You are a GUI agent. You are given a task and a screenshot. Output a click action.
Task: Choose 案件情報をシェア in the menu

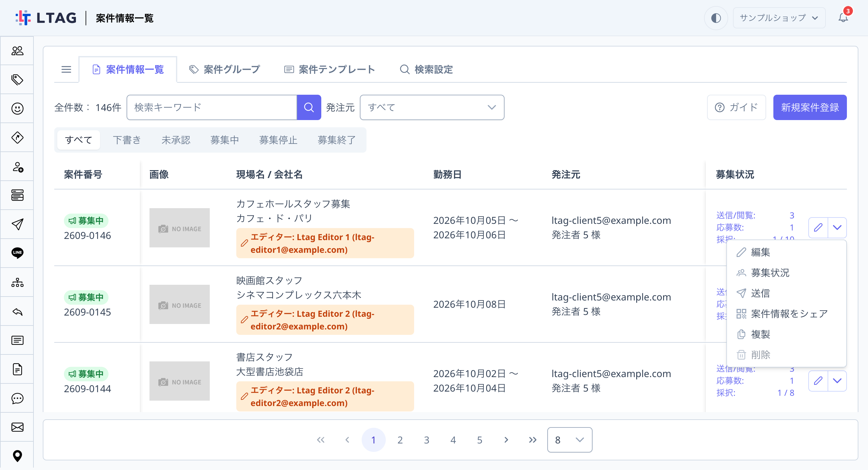pyautogui.click(x=786, y=314)
